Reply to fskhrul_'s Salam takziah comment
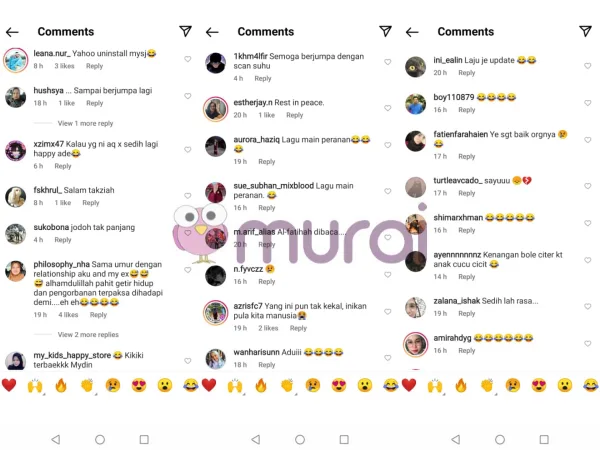 pyautogui.click(x=91, y=203)
